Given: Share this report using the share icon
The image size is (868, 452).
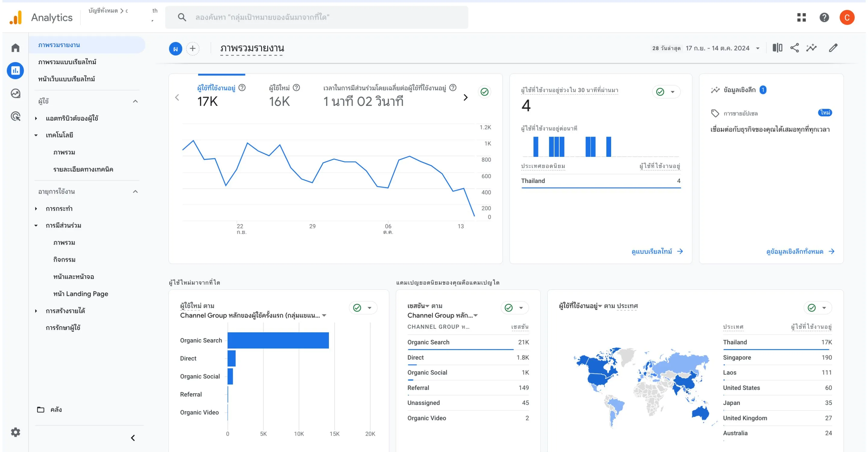Looking at the screenshot, I should pyautogui.click(x=795, y=48).
